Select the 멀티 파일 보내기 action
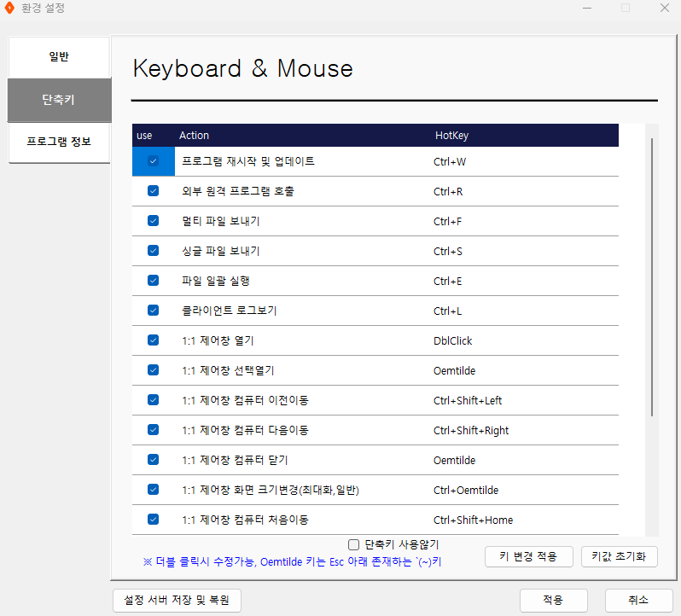Screen dimensions: 681x616 (x=221, y=221)
